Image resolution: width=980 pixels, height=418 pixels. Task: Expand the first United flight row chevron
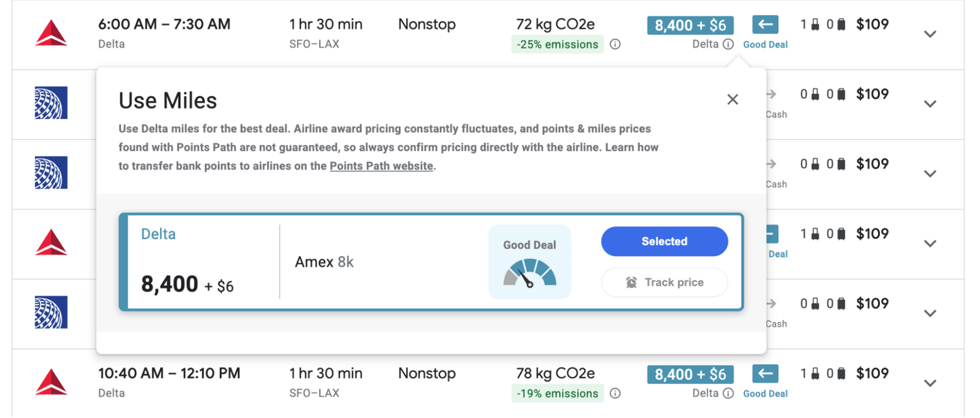pyautogui.click(x=930, y=104)
